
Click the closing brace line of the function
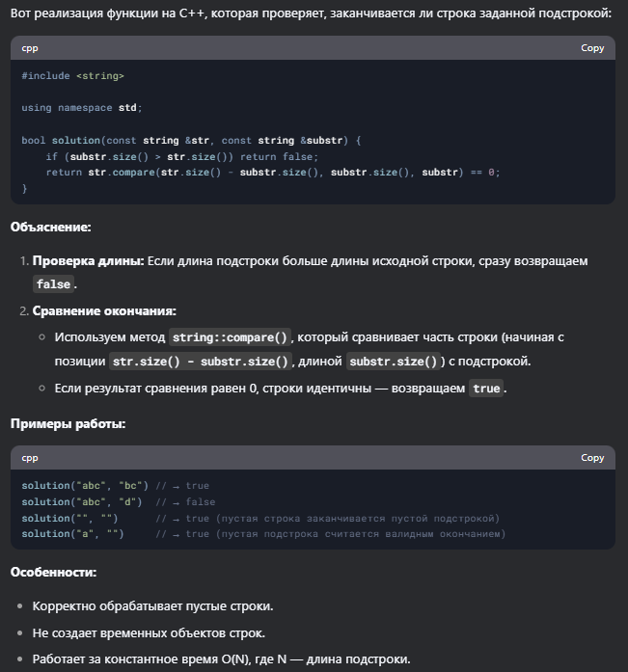24,188
